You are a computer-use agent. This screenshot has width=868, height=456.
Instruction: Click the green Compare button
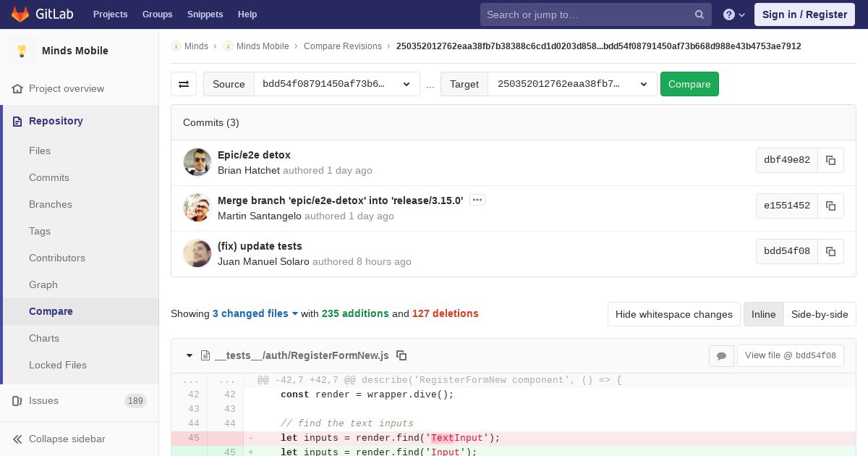coord(689,84)
